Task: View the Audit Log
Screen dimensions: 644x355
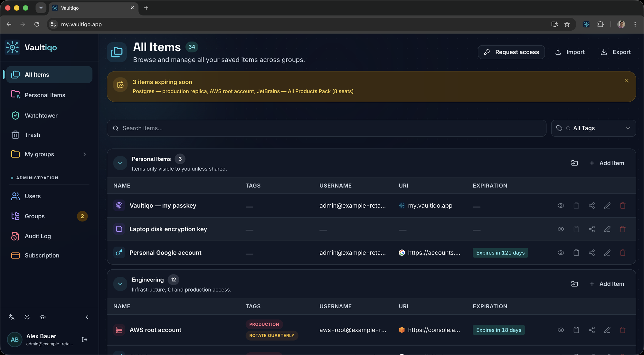Action: click(49, 236)
